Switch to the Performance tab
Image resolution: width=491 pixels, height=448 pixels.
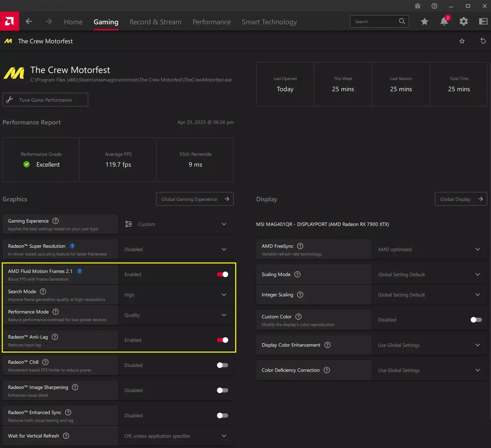click(211, 22)
